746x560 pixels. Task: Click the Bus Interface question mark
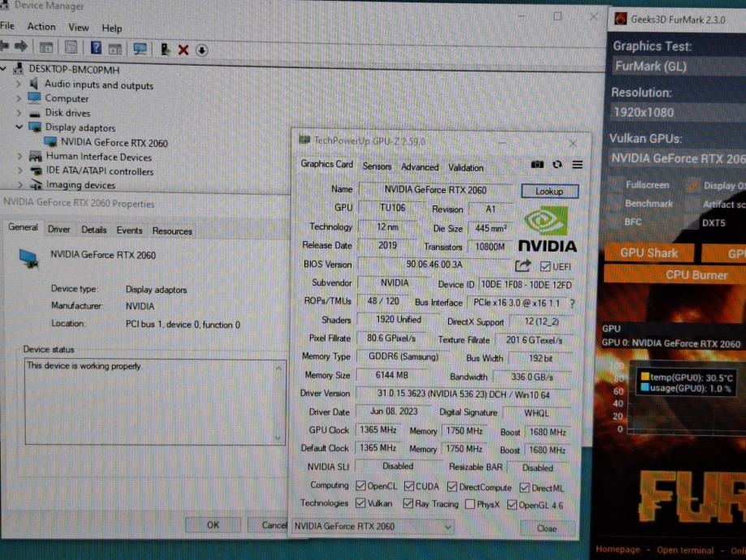coord(572,304)
